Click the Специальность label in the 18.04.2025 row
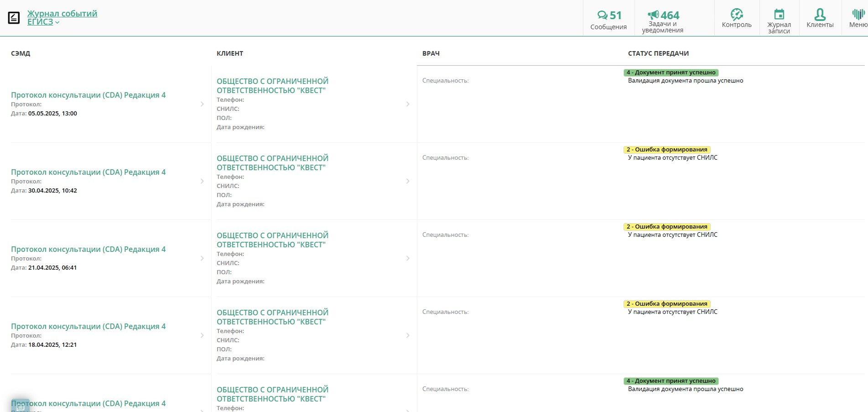 [446, 312]
